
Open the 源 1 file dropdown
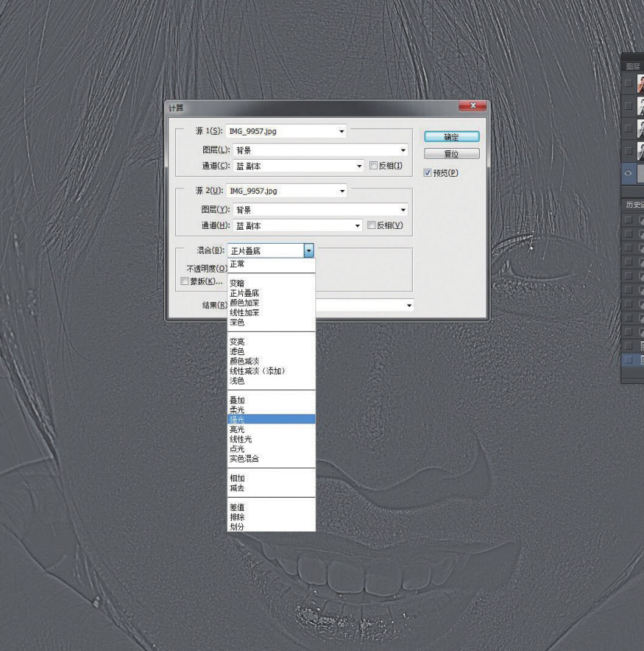point(341,132)
